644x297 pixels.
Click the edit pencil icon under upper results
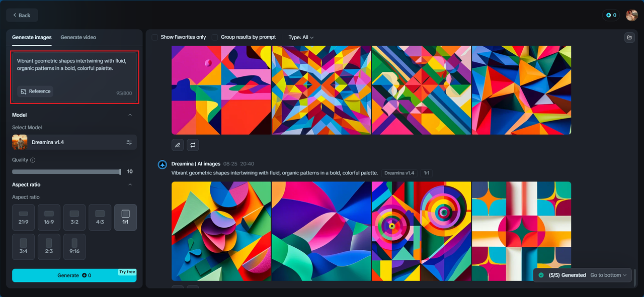coord(177,145)
